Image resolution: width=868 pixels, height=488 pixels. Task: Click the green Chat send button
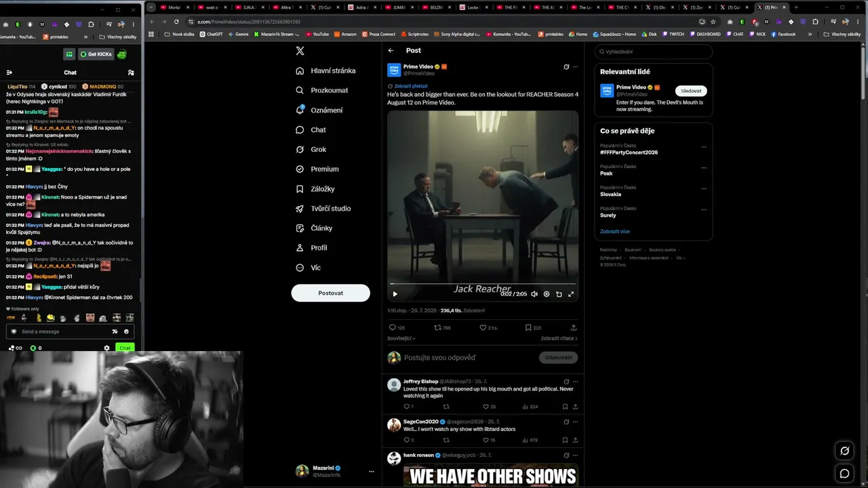coord(124,348)
